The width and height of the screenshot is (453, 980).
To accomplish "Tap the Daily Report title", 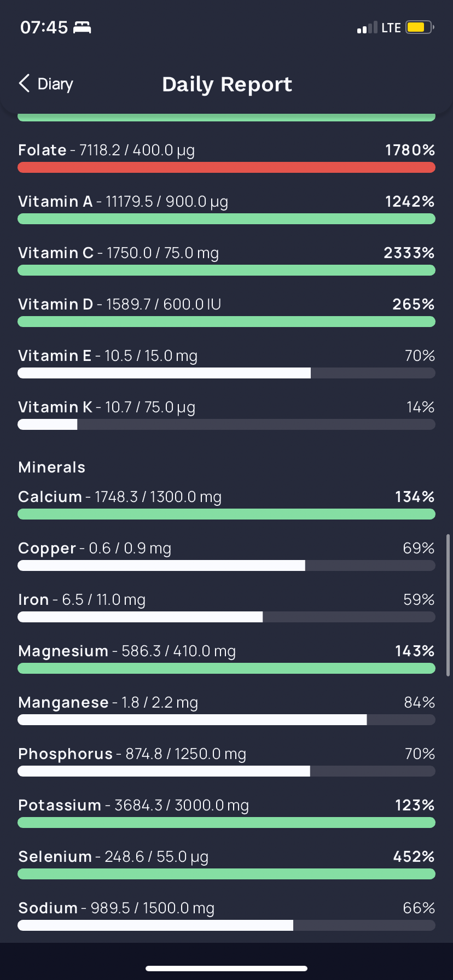I will [227, 84].
